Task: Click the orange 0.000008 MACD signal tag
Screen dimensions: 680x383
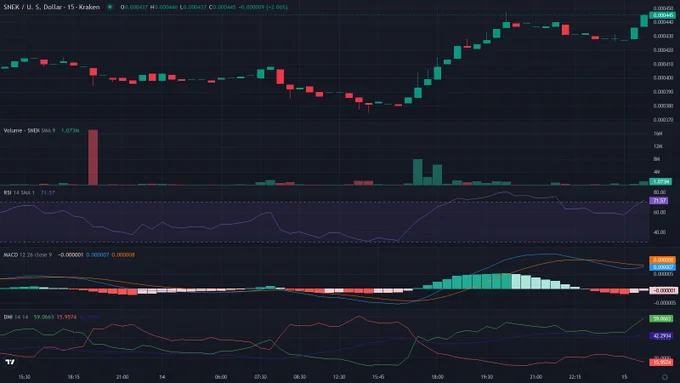Action: [x=663, y=260]
